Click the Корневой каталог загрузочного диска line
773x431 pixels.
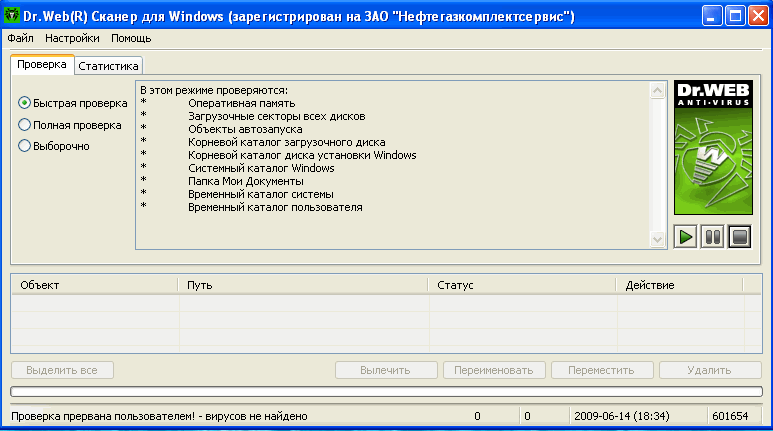pyautogui.click(x=286, y=143)
